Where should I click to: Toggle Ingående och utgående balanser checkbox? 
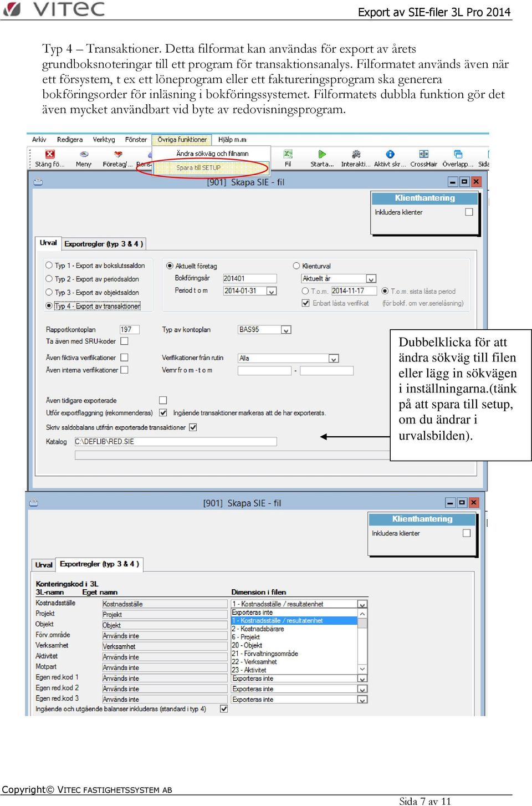(224, 708)
